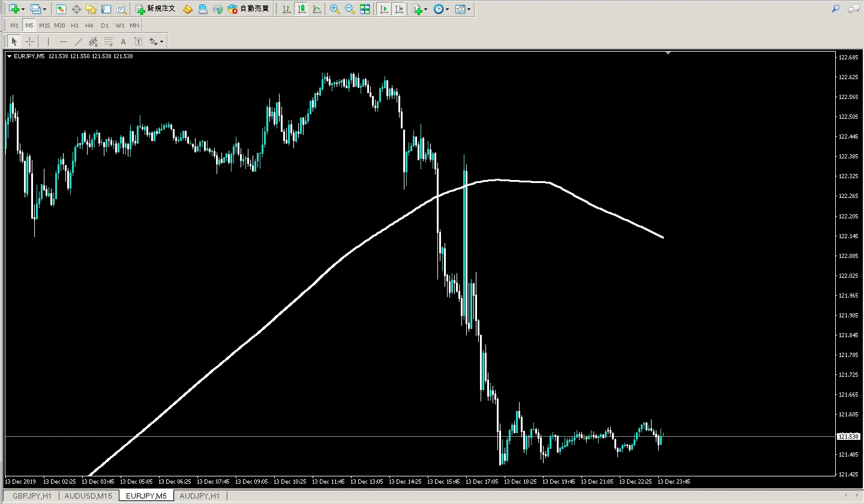
Task: Toggle chart auto scroll
Action: pos(383,9)
